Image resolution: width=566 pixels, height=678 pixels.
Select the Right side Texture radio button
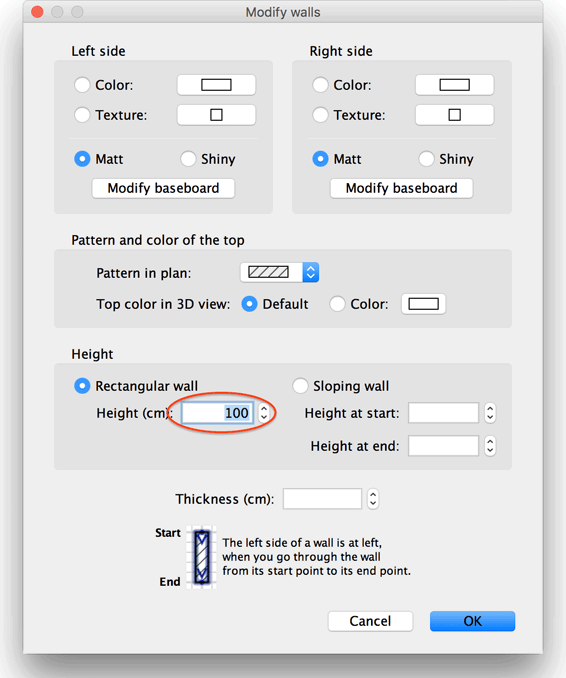[320, 115]
